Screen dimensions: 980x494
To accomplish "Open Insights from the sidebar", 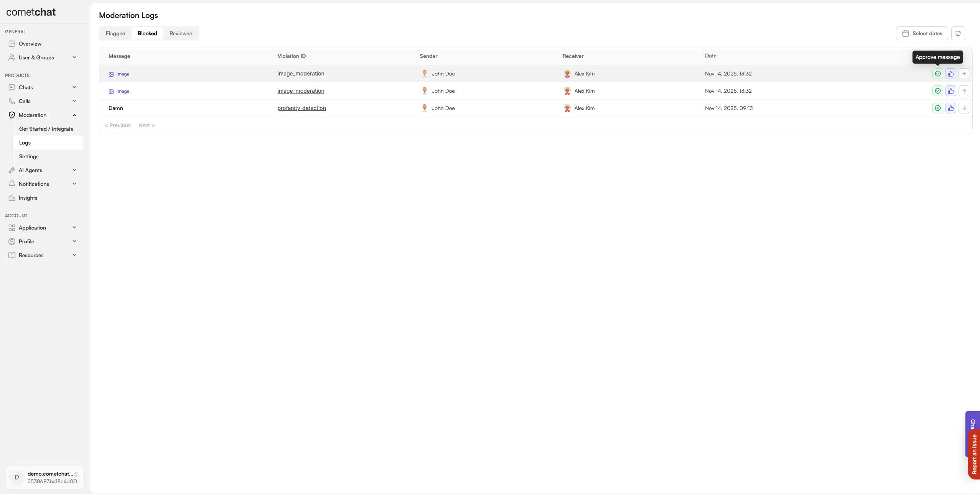I will coord(28,198).
